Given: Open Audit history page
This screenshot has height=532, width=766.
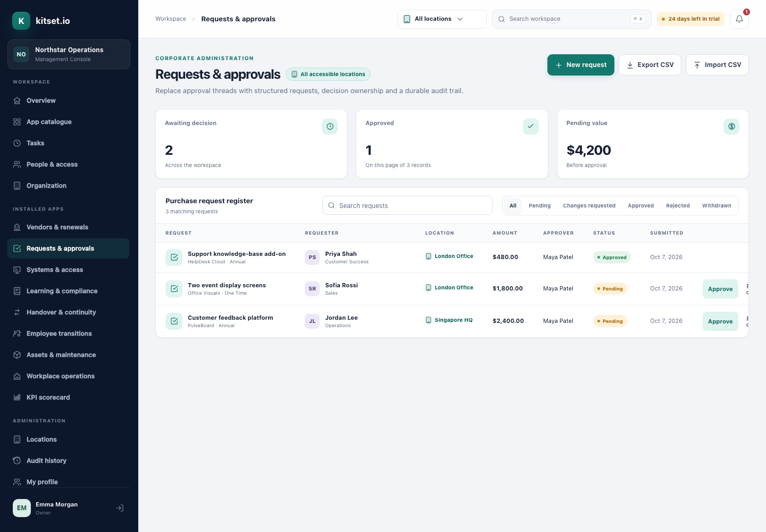Looking at the screenshot, I should [68, 461].
